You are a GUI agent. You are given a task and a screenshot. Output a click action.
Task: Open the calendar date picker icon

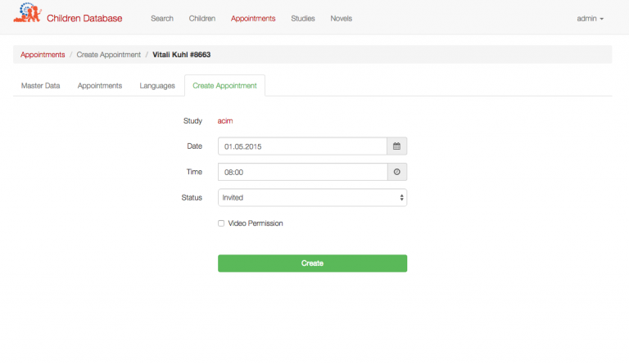click(396, 146)
